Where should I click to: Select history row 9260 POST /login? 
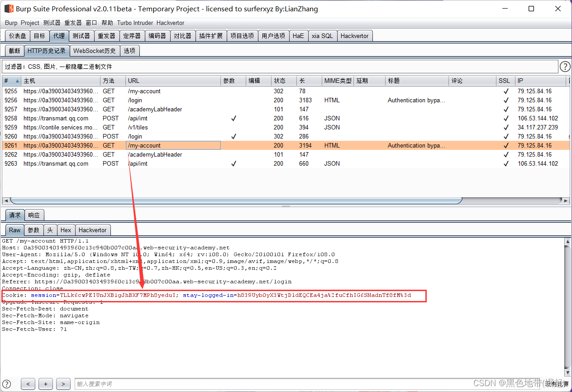point(286,136)
